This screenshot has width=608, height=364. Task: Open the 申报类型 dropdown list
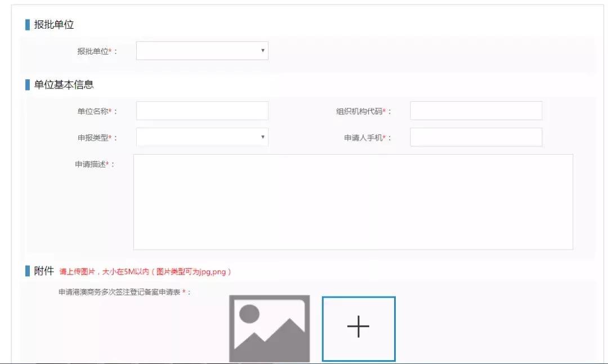coord(202,137)
